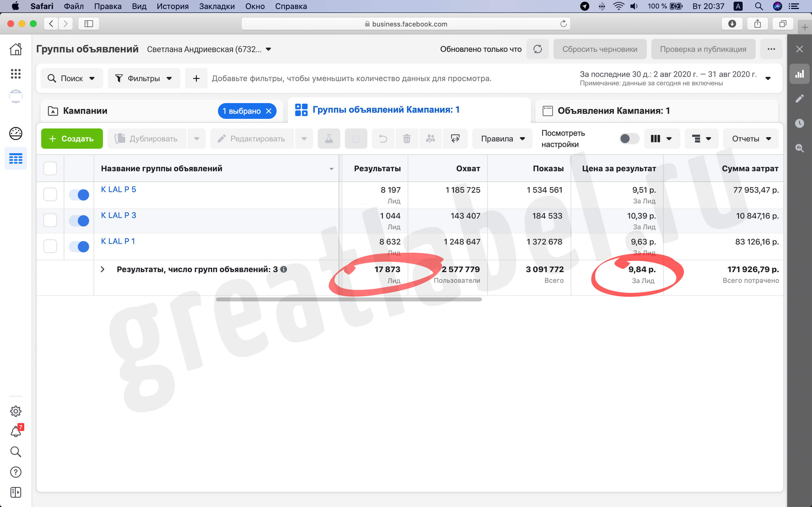Click the horizontal table scrollbar
This screenshot has width=812, height=507.
point(349,299)
